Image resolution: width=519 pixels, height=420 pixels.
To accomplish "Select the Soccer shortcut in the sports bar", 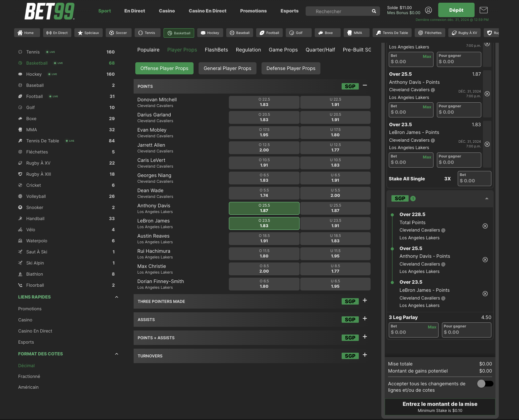I will point(118,33).
